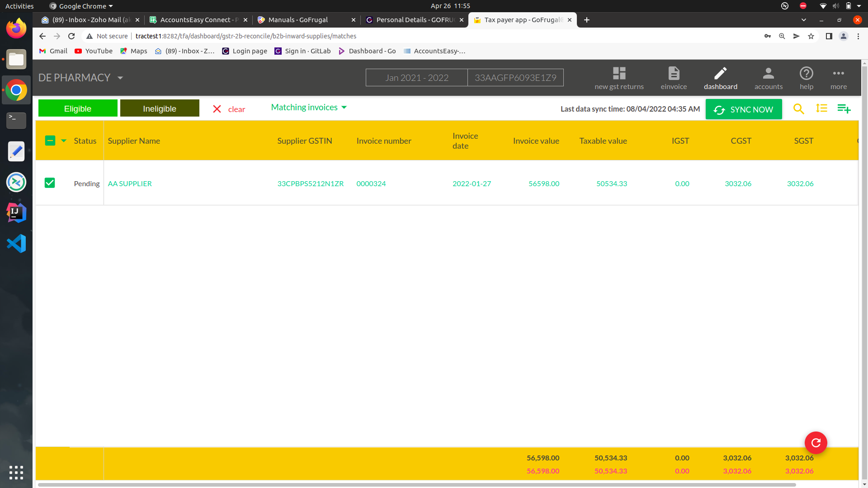Image resolution: width=868 pixels, height=488 pixels.
Task: Uncheck the AA SUPPLIER row checkbox
Action: pos(50,183)
